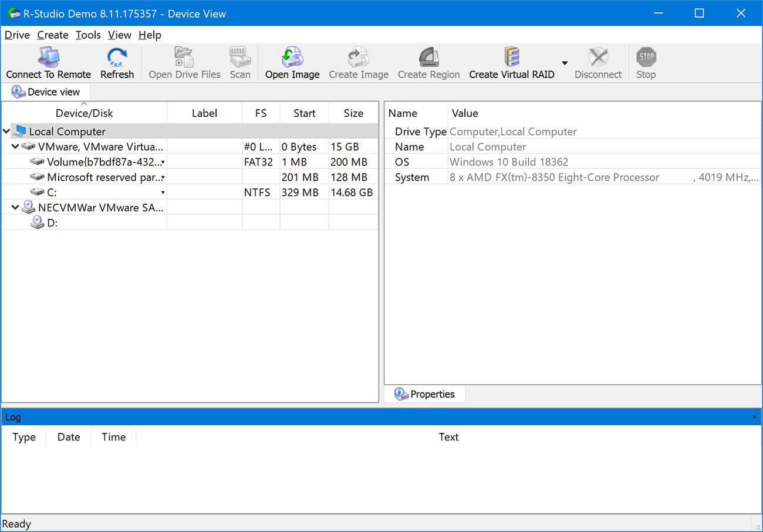Collapse the NECVMWar VMware SATA node
This screenshot has height=532, width=763.
click(x=15, y=207)
